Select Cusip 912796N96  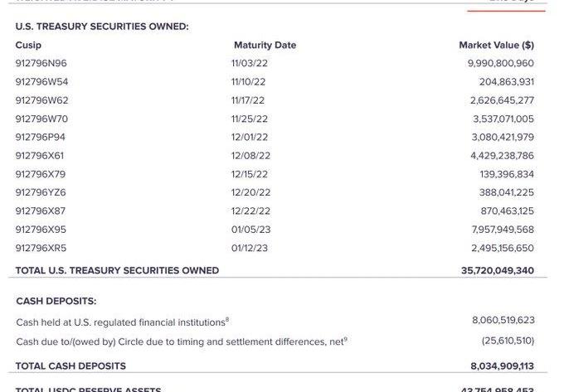point(41,63)
